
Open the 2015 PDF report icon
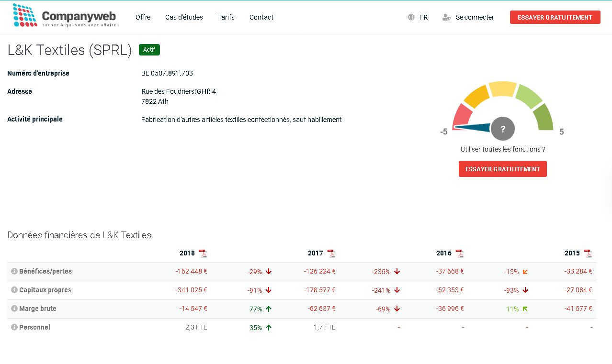(x=588, y=254)
